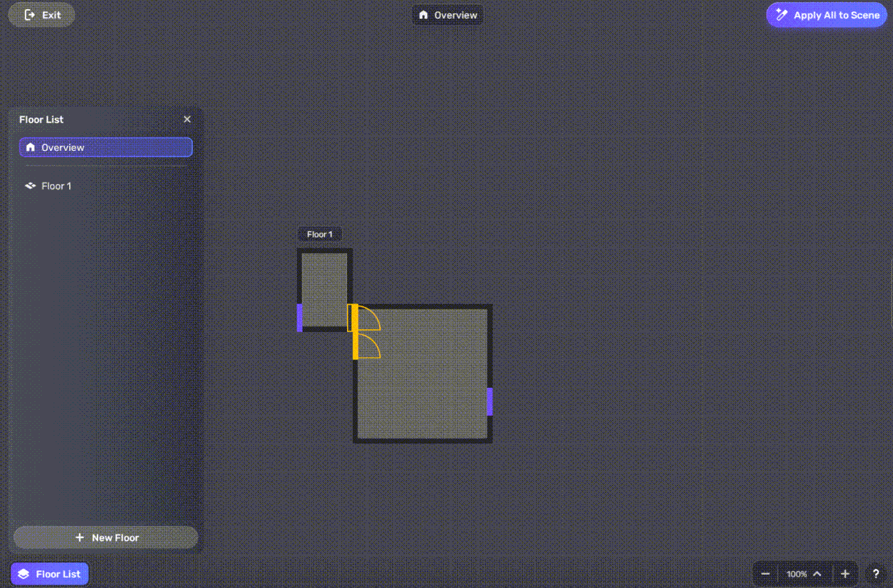Select Floor 1 in the Floor List

point(56,186)
